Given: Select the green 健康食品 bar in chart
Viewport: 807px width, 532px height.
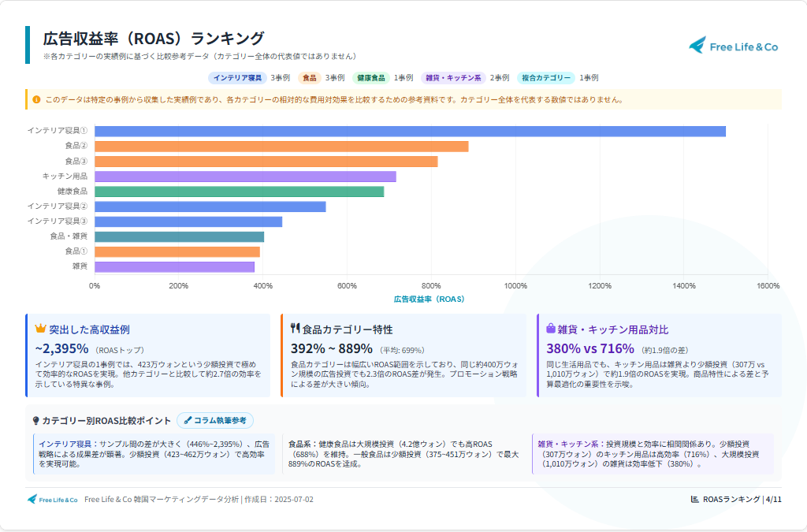Looking at the screenshot, I should tap(239, 192).
